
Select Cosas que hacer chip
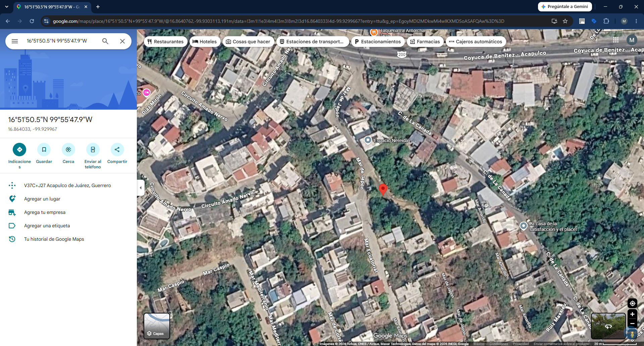pos(248,42)
